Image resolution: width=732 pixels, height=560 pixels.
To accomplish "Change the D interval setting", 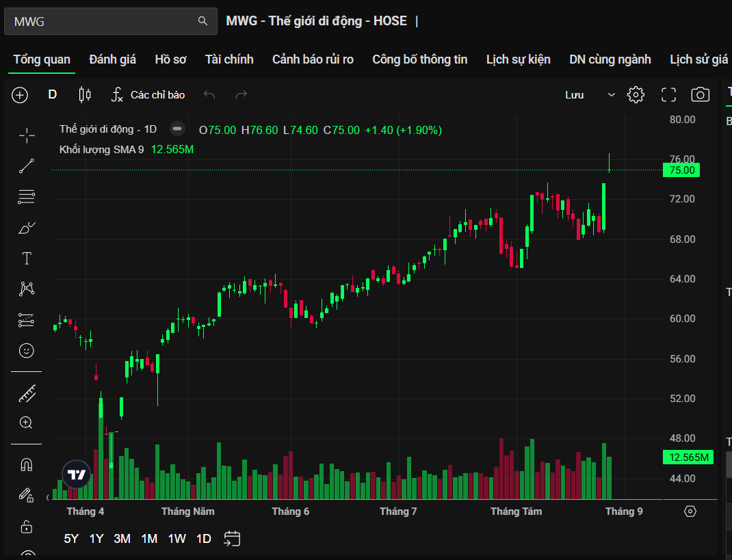I will click(x=52, y=95).
